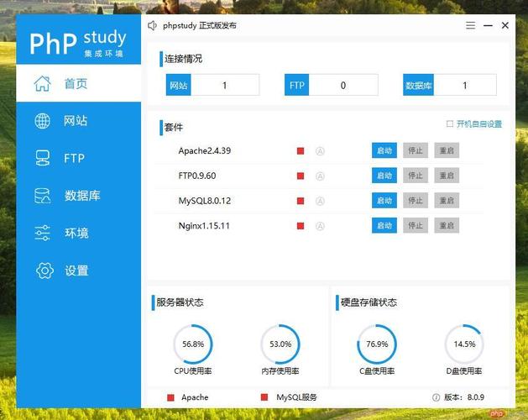This screenshot has height=420, width=528.
Task: Restart Apache2.4.39 with 重启 button
Action: point(447,150)
